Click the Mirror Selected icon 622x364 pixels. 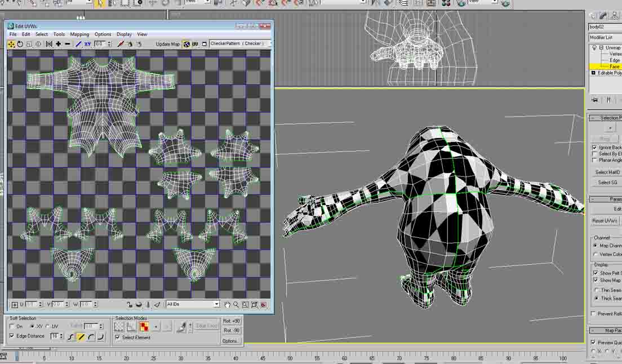click(48, 43)
